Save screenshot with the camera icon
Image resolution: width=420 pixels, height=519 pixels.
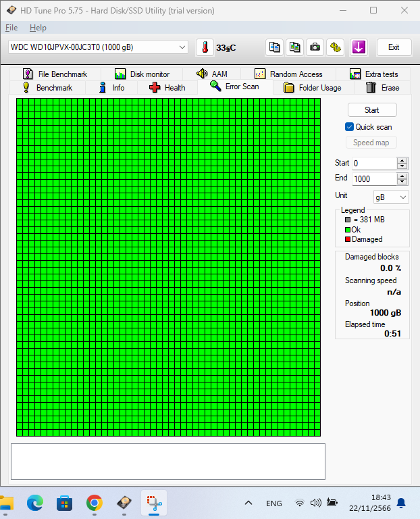(x=315, y=47)
